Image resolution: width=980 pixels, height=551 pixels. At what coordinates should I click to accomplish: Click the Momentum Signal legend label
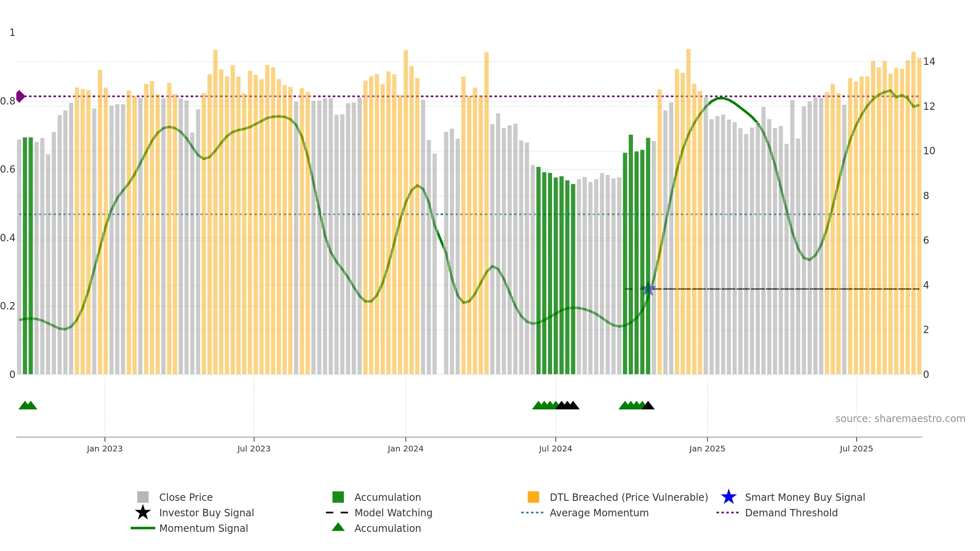click(203, 528)
